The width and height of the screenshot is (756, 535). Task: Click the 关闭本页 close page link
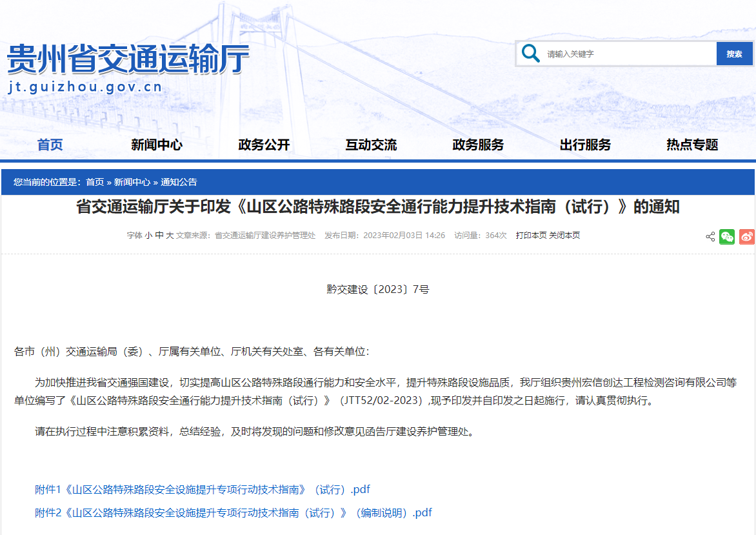coord(564,236)
